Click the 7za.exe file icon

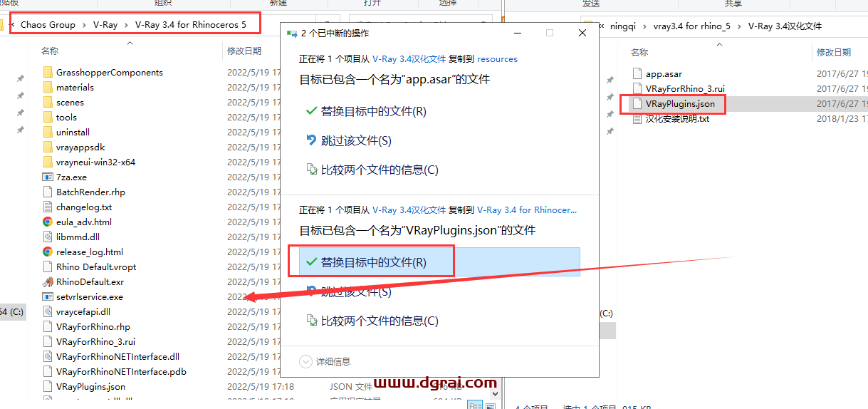point(48,177)
